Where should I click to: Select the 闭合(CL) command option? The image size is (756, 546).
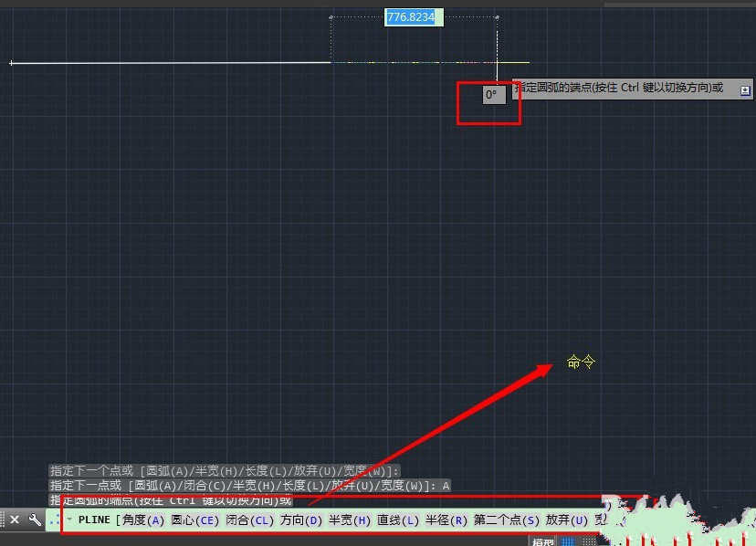click(249, 520)
